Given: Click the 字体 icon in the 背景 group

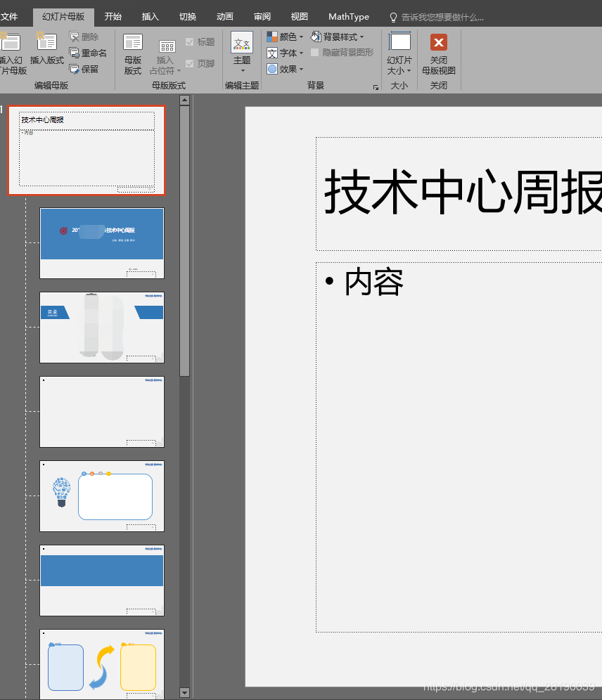Looking at the screenshot, I should tap(285, 53).
